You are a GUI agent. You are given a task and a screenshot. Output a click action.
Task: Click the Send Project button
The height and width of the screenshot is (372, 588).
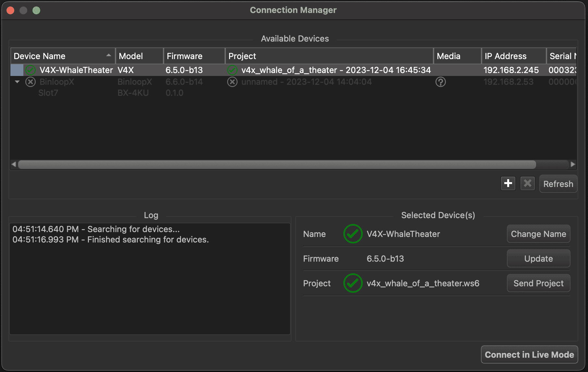click(538, 283)
